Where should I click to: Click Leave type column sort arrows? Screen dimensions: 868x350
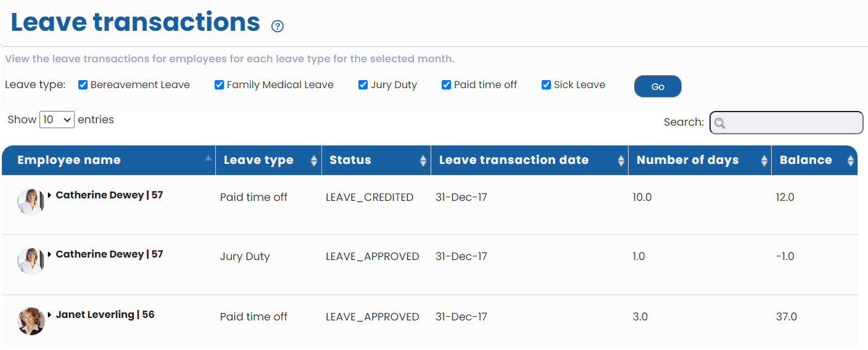click(314, 161)
